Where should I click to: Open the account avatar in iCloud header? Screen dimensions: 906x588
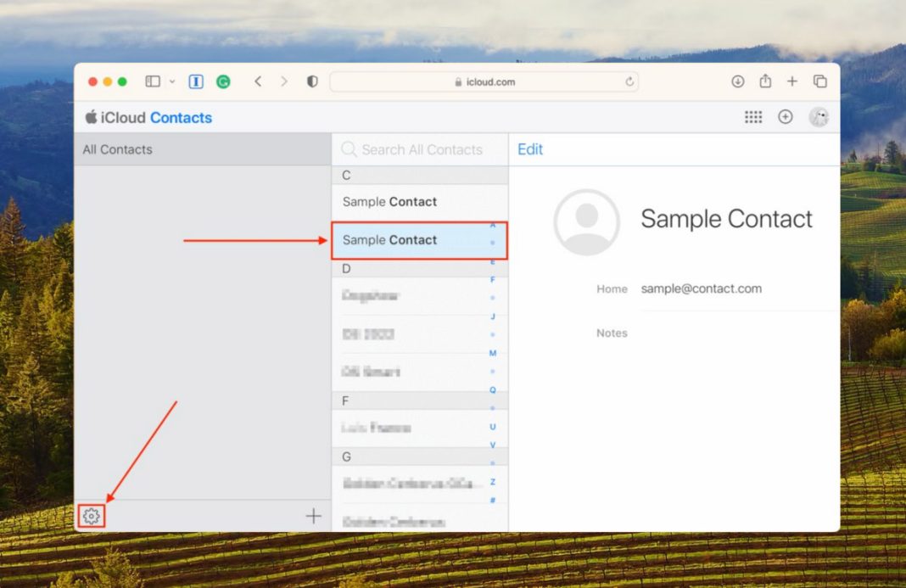pyautogui.click(x=819, y=117)
